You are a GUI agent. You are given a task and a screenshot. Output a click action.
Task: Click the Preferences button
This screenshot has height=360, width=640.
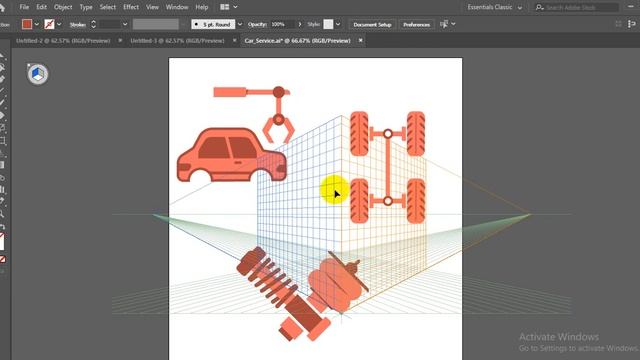416,24
